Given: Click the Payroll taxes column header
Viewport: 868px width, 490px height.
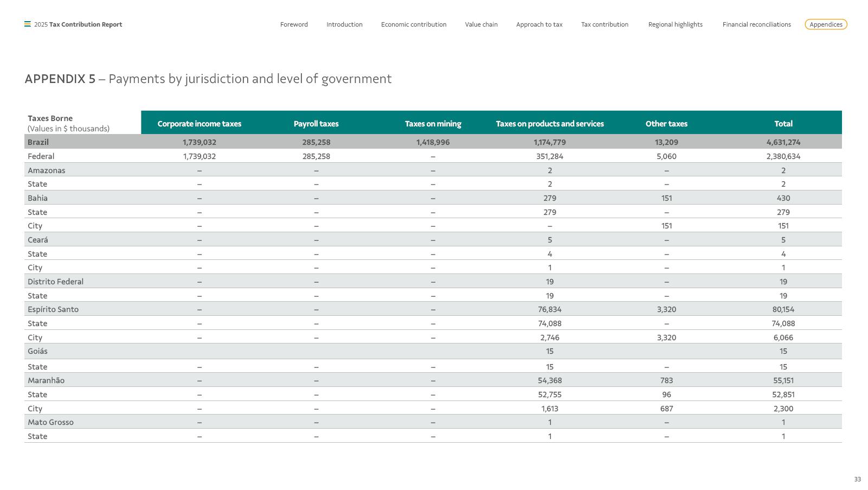Looking at the screenshot, I should click(x=316, y=124).
